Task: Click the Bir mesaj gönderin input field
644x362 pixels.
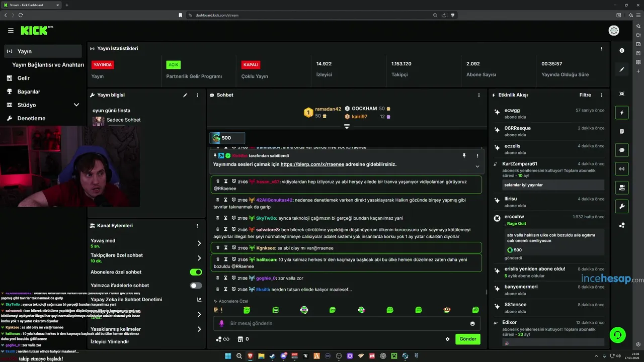Action: pos(347,323)
